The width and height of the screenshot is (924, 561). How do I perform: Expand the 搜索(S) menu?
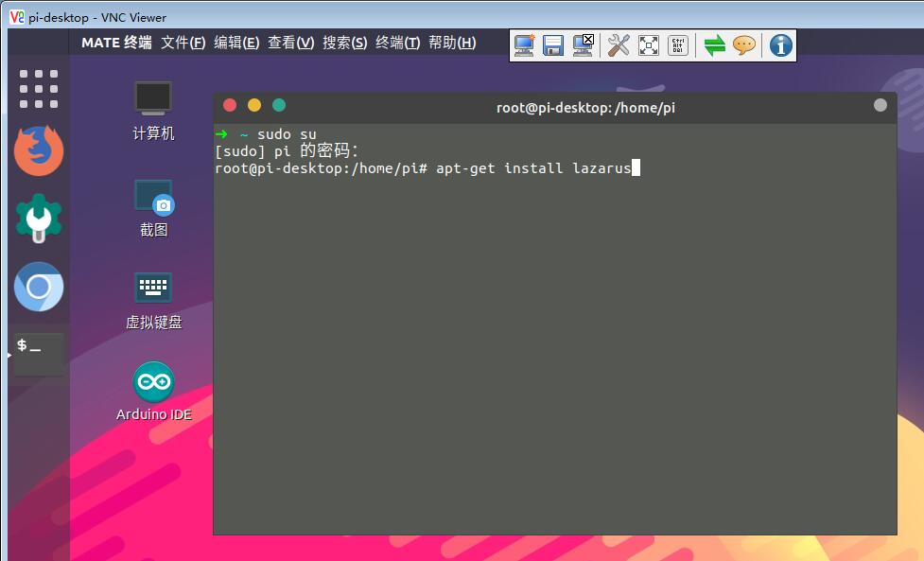point(344,43)
